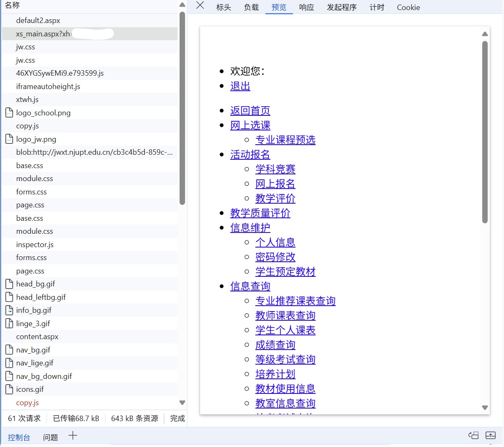Open the 成绩查询 link
This screenshot has height=447, width=504.
(275, 345)
